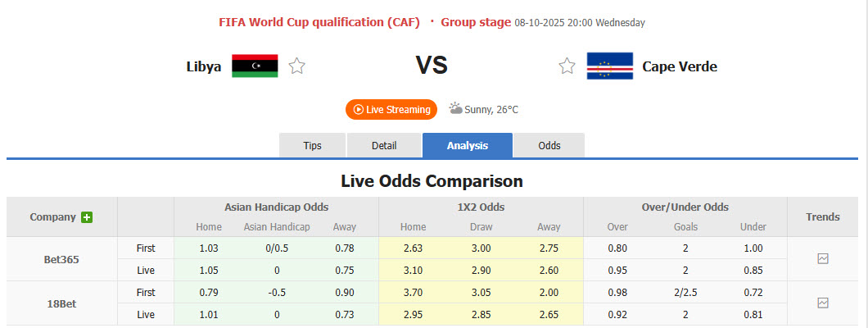Click the Libya flag icon
Image resolution: width=868 pixels, height=328 pixels.
click(x=255, y=66)
